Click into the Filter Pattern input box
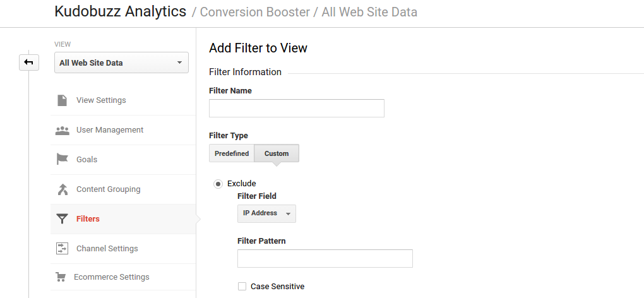Viewport: 644px width, 298px height. pos(325,259)
